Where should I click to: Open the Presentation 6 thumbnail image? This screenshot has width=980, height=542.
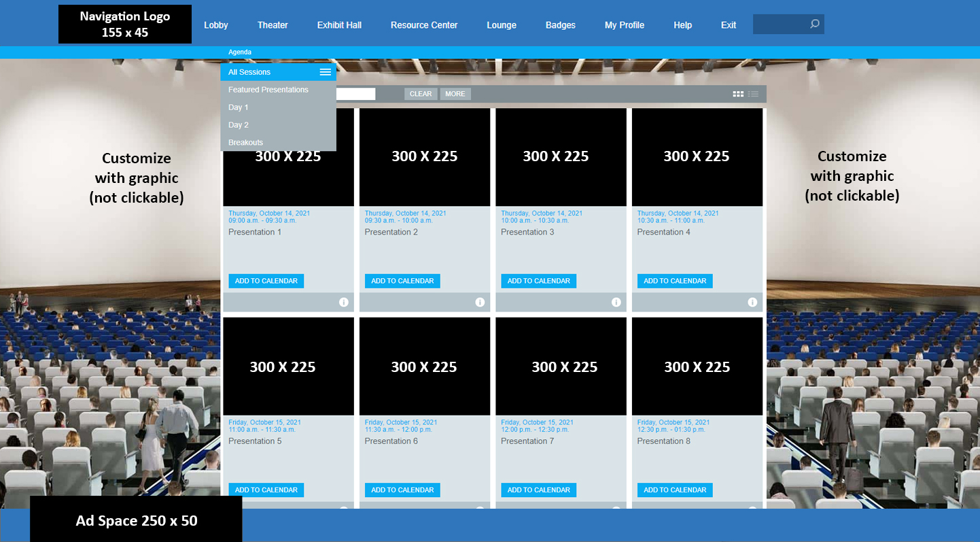[425, 366]
